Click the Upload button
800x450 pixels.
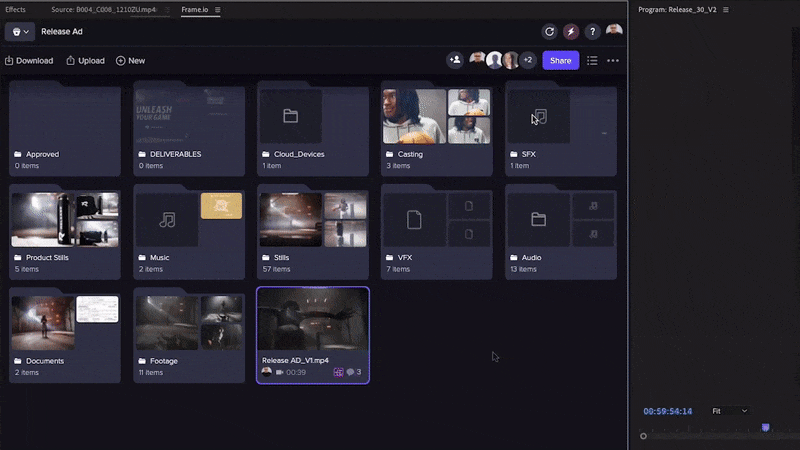pos(85,61)
